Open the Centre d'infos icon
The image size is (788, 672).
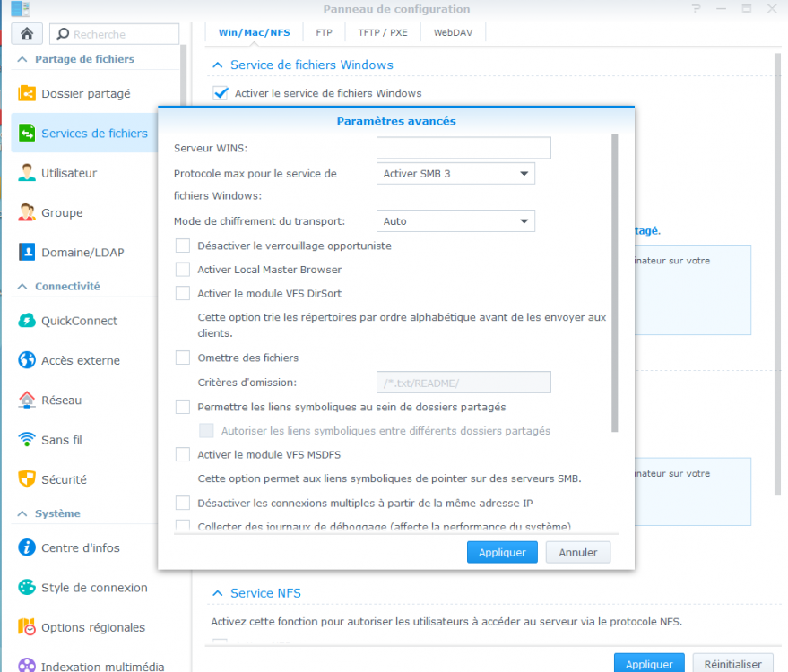click(x=27, y=547)
